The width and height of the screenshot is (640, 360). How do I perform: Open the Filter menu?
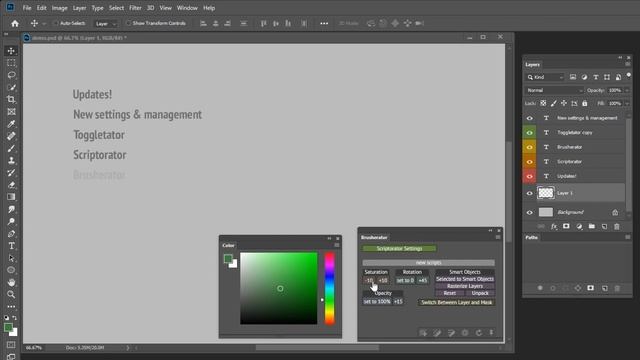[135, 8]
